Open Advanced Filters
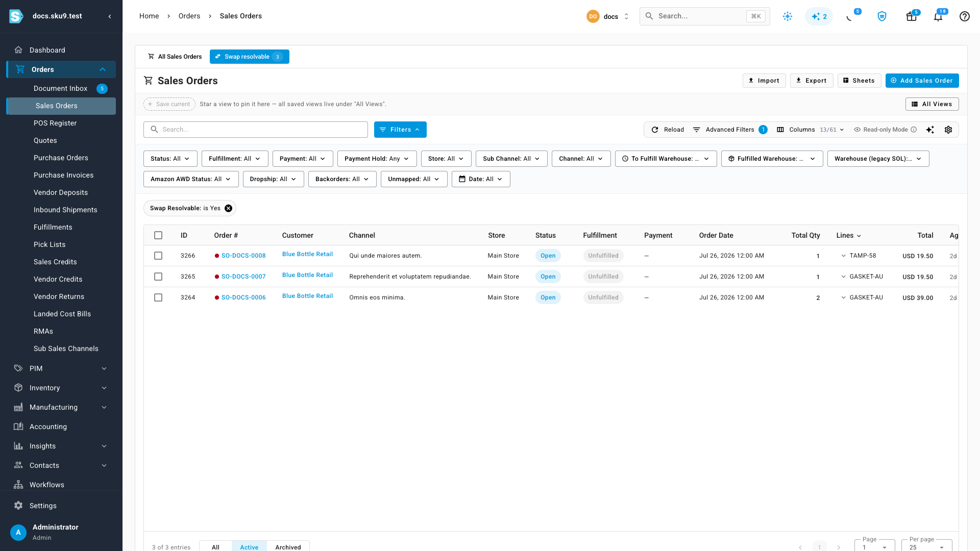The image size is (980, 551). (x=729, y=130)
